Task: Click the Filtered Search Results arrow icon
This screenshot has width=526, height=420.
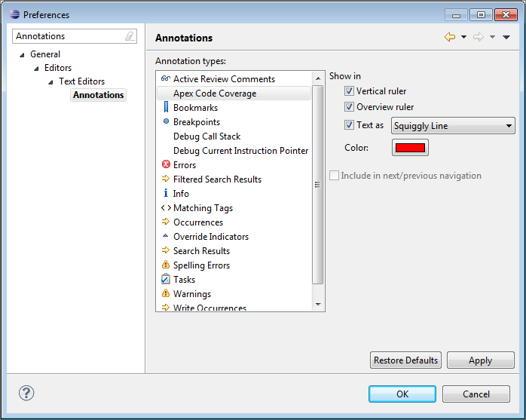Action: 165,179
